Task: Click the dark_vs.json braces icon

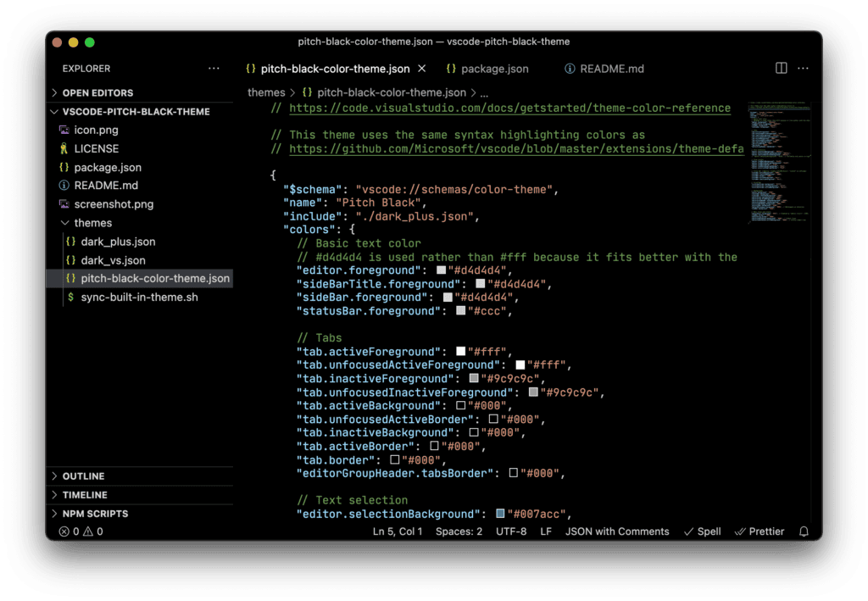Action: click(71, 259)
